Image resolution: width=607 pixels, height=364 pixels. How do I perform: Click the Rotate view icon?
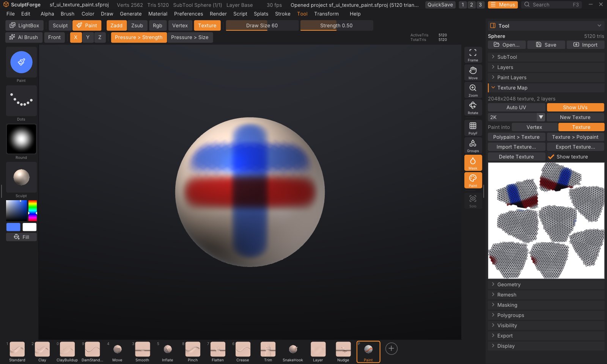473,108
